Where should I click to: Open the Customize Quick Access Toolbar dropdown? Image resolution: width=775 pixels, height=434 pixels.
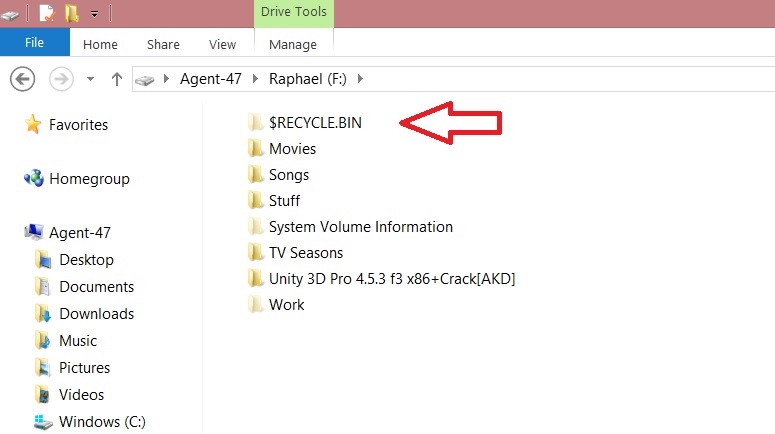click(x=94, y=14)
